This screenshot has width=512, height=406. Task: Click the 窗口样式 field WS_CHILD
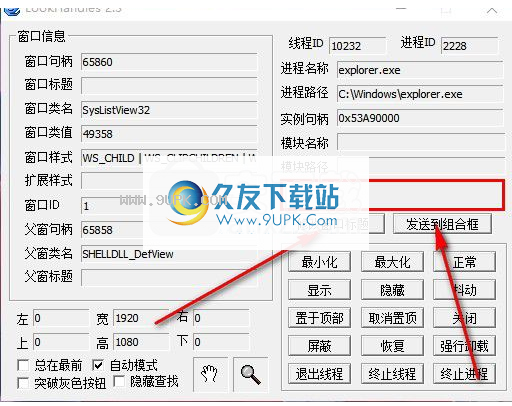coord(169,158)
